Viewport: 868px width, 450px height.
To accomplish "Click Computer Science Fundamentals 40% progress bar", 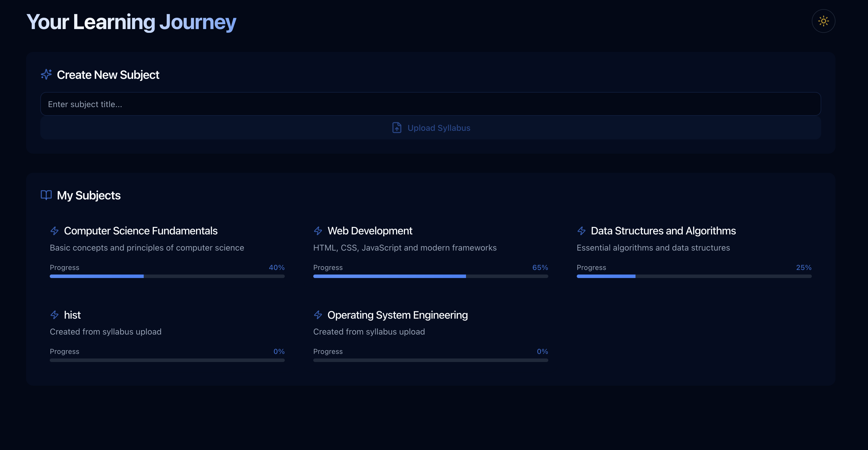I will point(167,276).
